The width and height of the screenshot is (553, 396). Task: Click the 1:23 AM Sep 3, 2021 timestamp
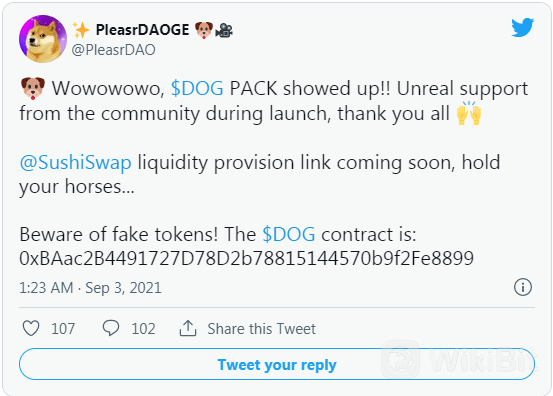pos(90,288)
